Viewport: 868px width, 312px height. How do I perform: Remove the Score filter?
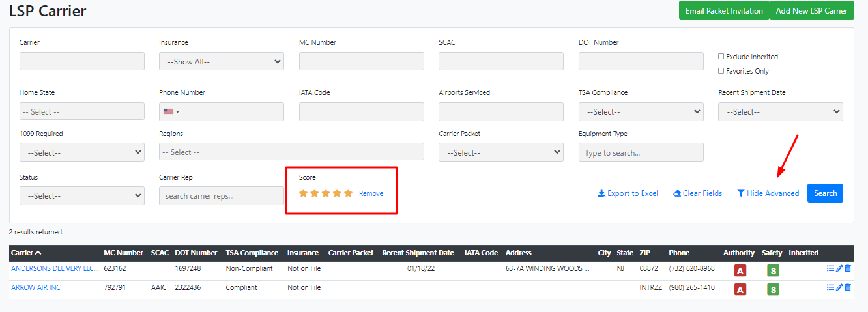coord(371,193)
